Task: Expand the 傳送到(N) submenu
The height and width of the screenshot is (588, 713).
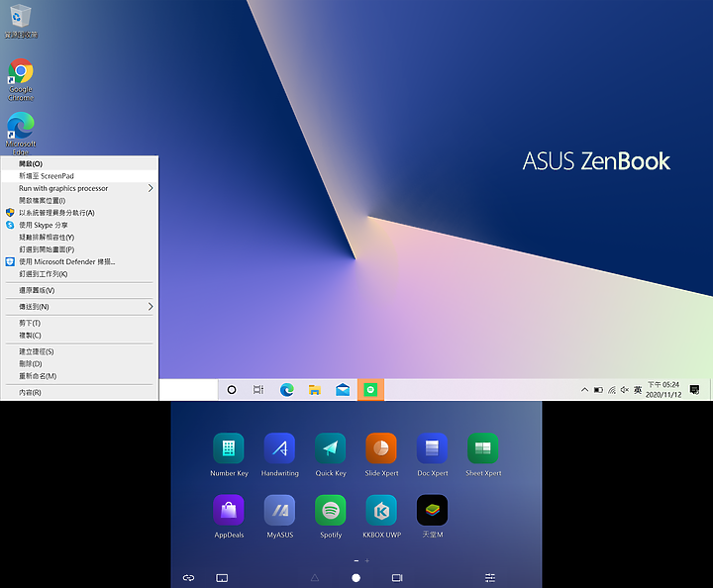Action: click(79, 307)
